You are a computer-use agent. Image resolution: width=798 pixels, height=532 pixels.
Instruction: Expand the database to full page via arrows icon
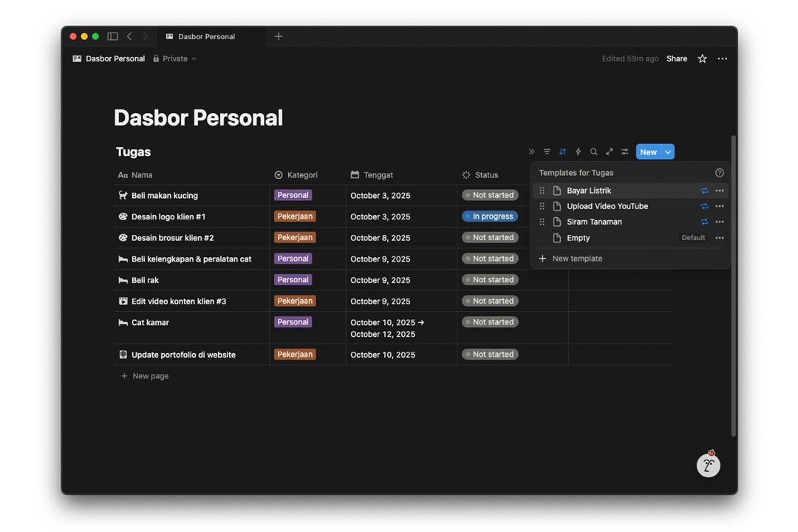[x=609, y=151]
